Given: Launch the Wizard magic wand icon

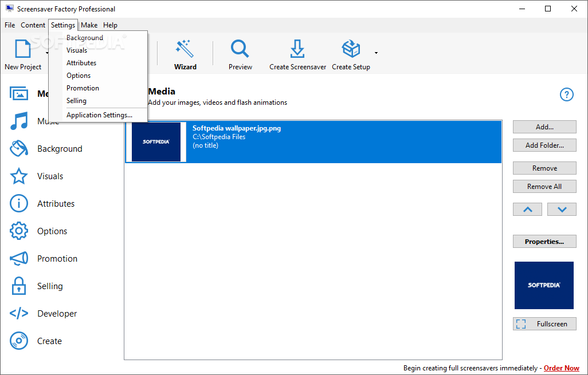Looking at the screenshot, I should point(185,49).
